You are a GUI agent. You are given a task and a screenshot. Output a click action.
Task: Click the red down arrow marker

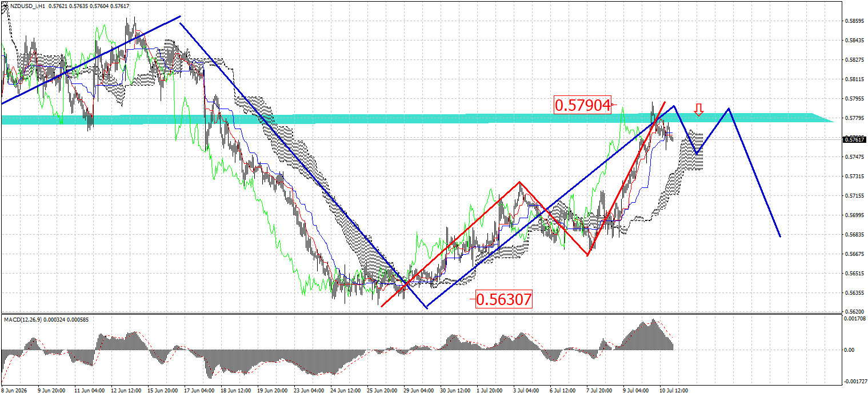(x=698, y=110)
